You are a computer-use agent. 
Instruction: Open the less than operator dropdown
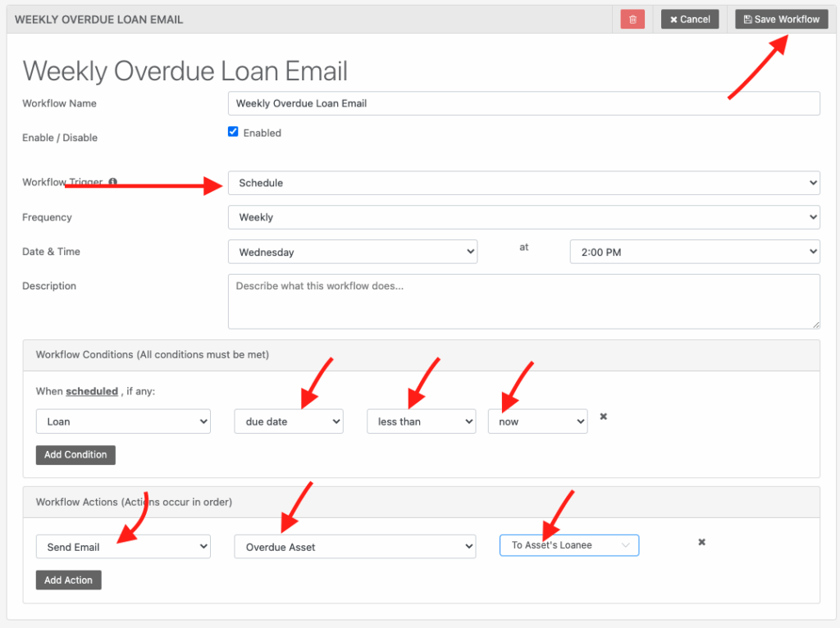[x=421, y=421]
